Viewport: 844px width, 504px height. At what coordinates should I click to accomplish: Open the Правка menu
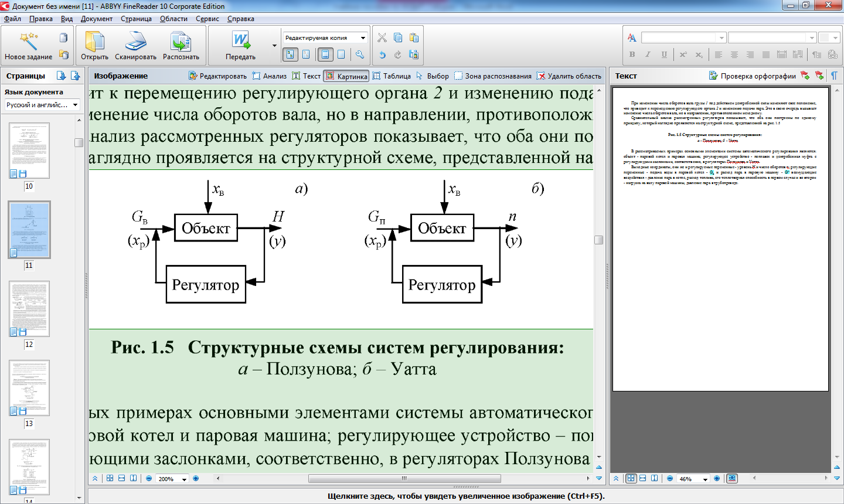[41, 19]
